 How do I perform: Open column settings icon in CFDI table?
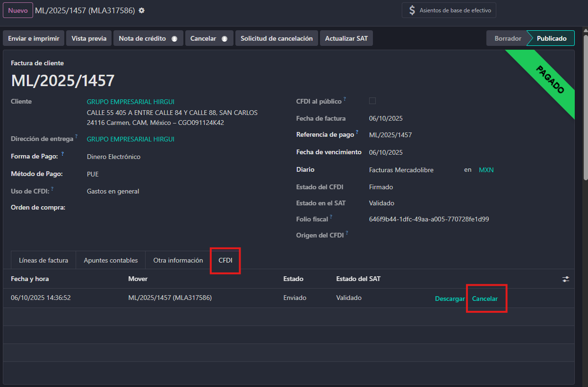point(566,279)
